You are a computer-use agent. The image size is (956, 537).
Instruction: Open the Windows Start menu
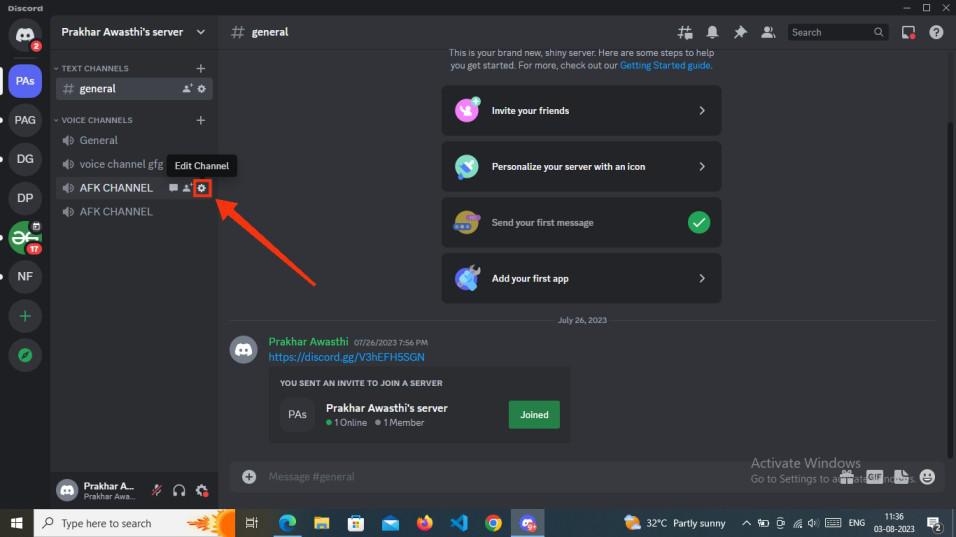coord(16,523)
